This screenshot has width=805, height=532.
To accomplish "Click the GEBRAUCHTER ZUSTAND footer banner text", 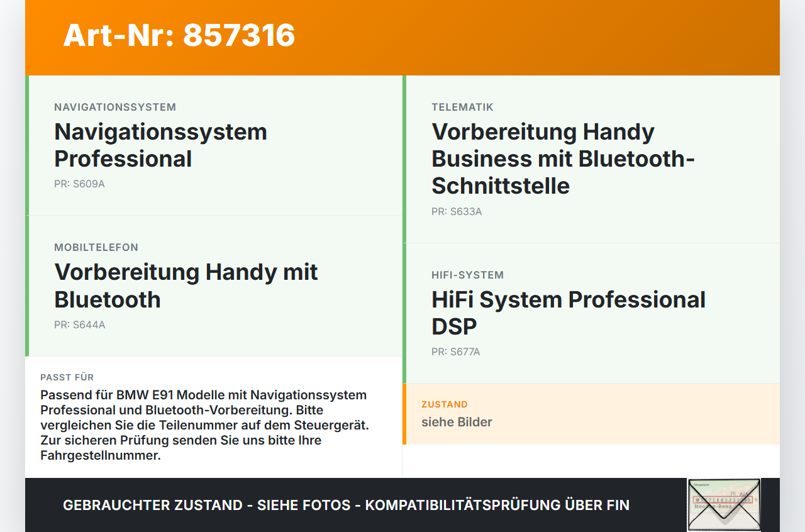I will click(346, 505).
